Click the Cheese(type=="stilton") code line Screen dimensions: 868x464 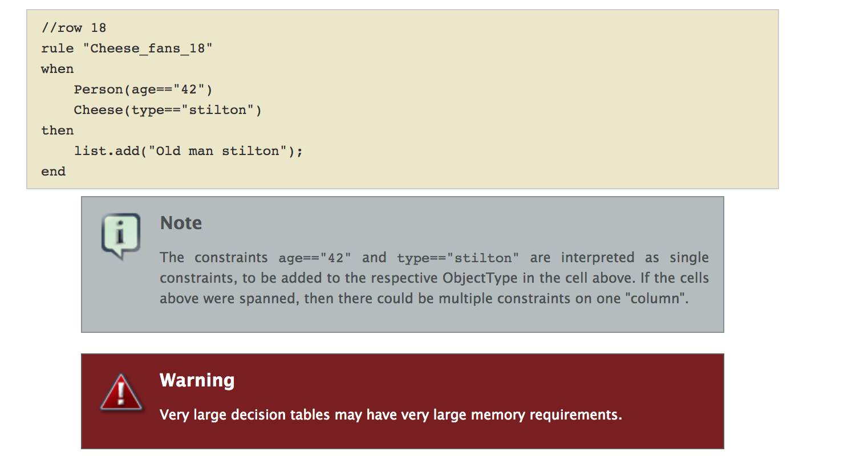[168, 110]
